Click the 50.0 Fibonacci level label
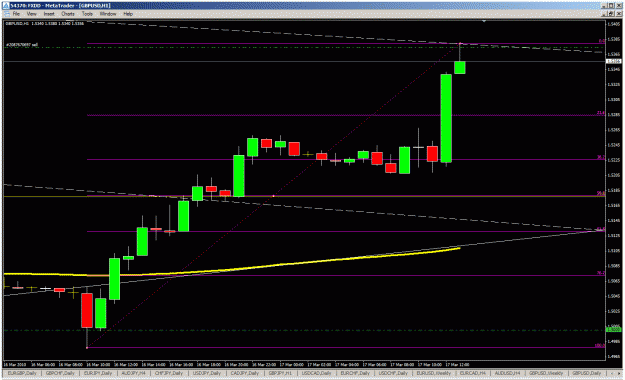Screen dimensions: 625x380 [x=601, y=193]
